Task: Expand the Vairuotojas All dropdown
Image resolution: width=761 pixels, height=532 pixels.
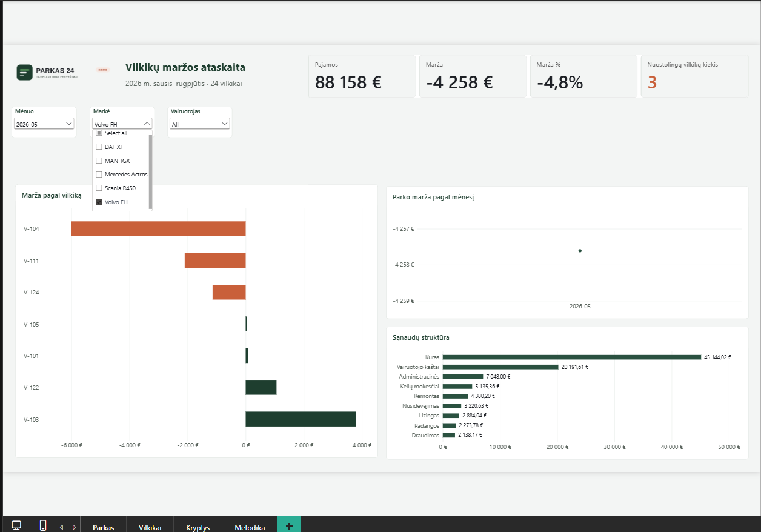Action: (200, 124)
